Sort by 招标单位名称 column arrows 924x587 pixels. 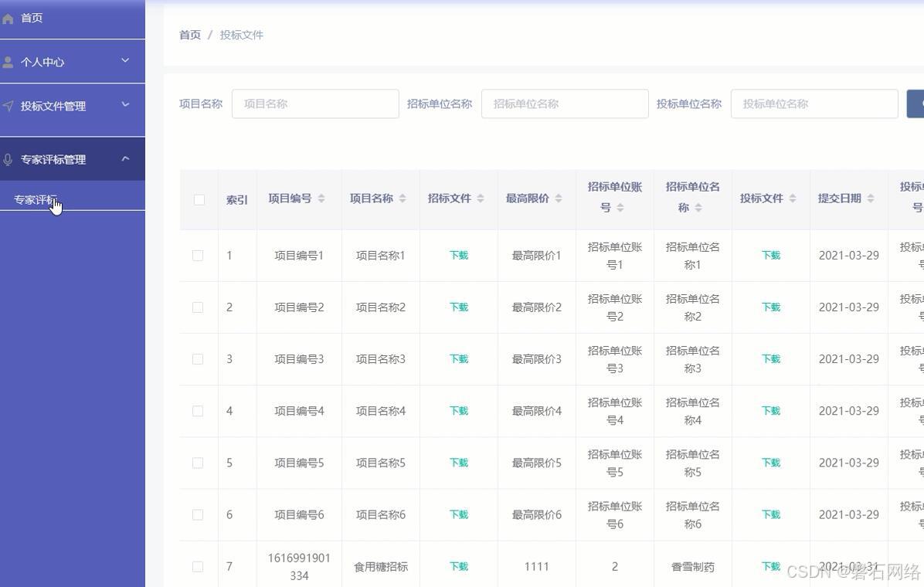698,208
